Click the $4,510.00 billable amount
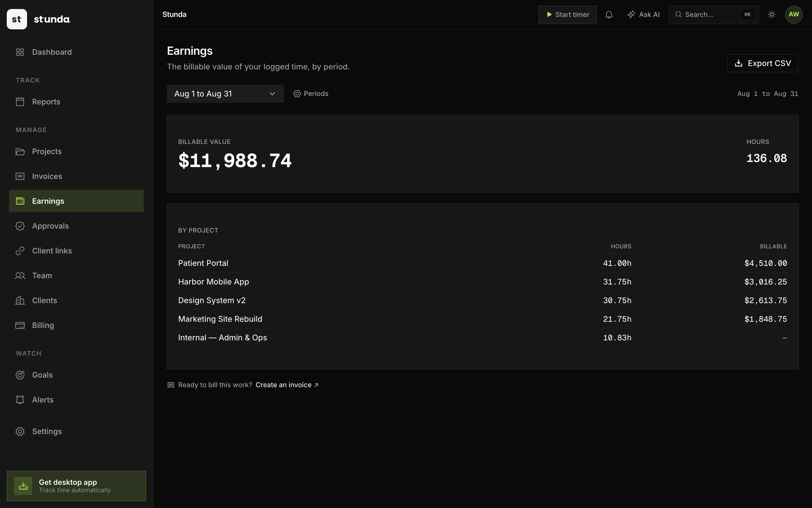Image resolution: width=812 pixels, height=508 pixels. coord(766,263)
